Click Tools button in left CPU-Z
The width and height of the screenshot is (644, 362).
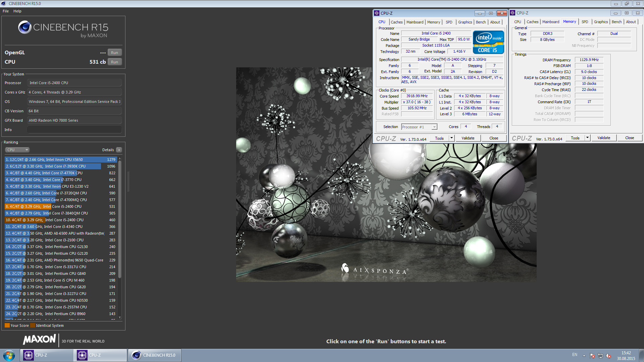pos(439,138)
